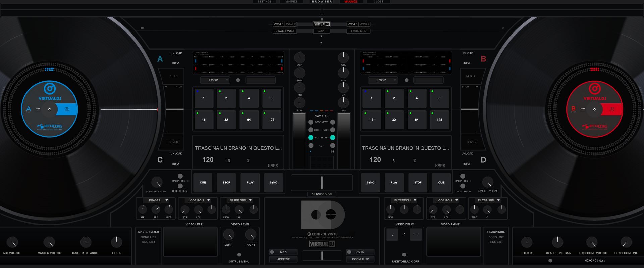Click left deck CUE button
This screenshot has height=268, width=644.
click(x=203, y=183)
